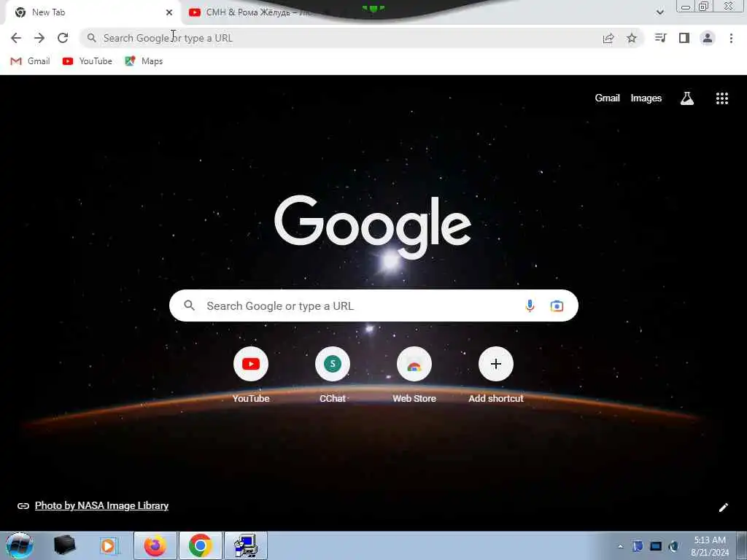Screen dimensions: 747x560
Task: Click the monitor icon in system tray
Action: (x=656, y=547)
